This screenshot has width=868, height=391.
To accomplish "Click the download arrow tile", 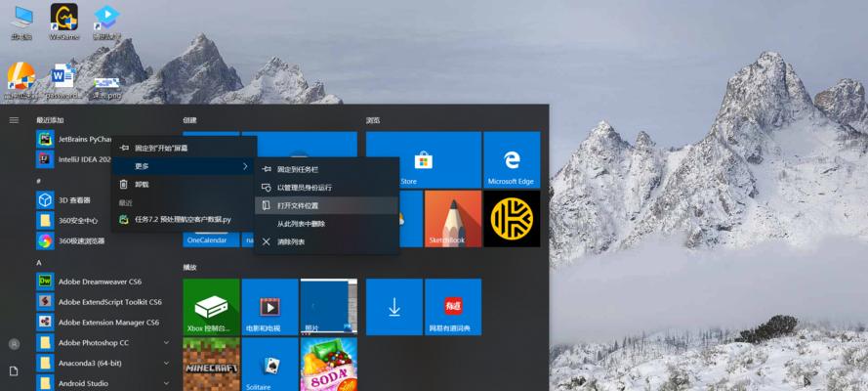I will point(394,307).
